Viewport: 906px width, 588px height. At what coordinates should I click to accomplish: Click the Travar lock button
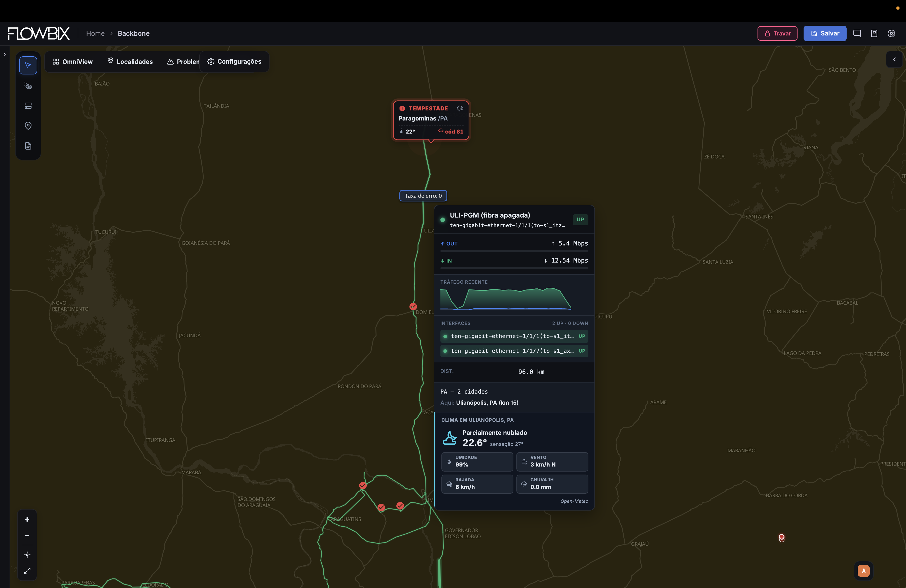click(777, 33)
